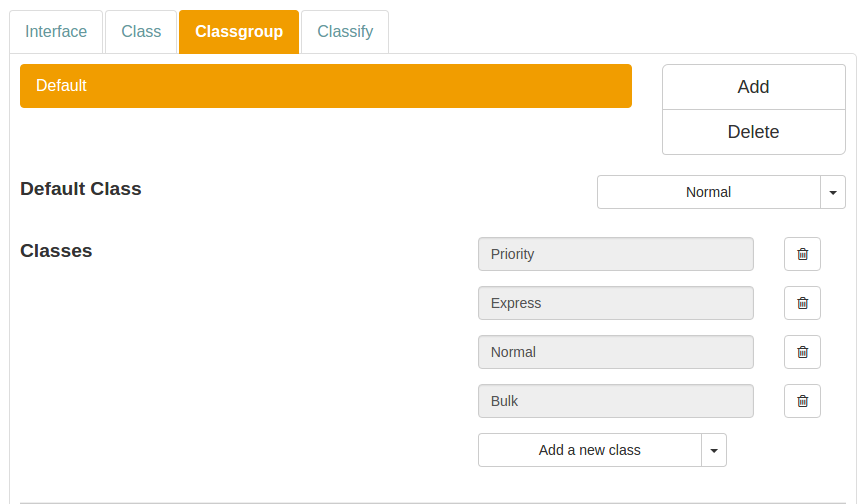Open the Class tab

pos(141,32)
